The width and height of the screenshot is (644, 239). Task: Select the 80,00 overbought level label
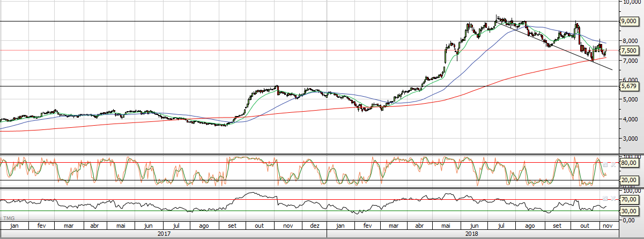[628, 163]
